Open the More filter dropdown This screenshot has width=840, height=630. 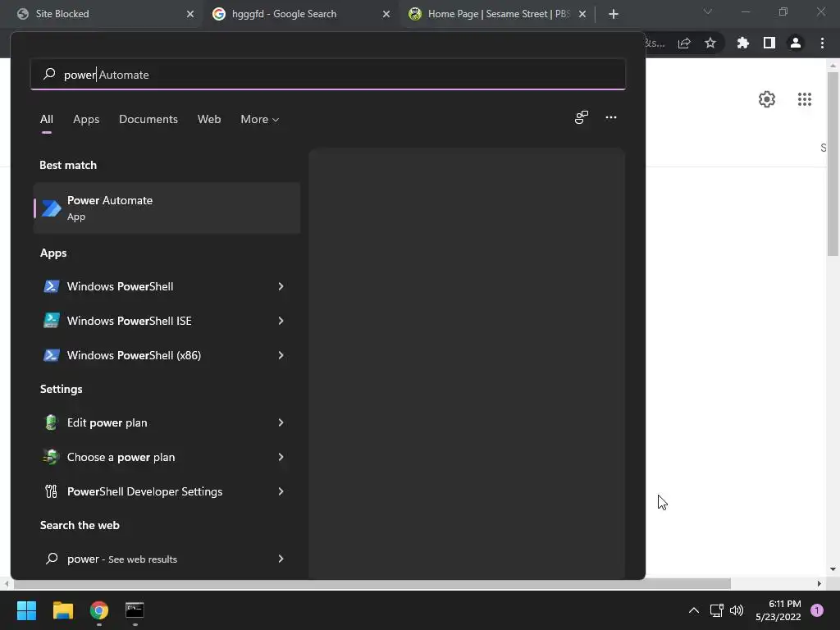coord(260,119)
